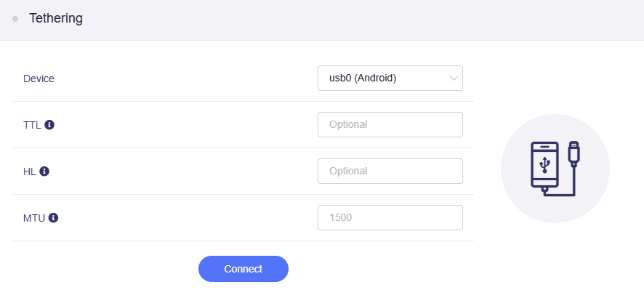
Task: Click the MTU label text
Action: click(x=34, y=217)
